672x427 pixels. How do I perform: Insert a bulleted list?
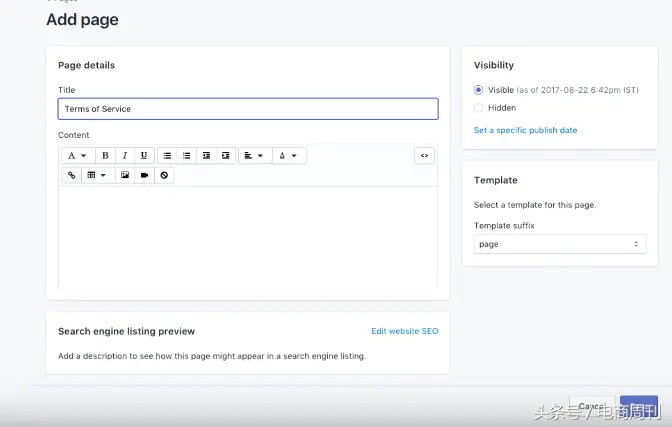[x=167, y=156]
